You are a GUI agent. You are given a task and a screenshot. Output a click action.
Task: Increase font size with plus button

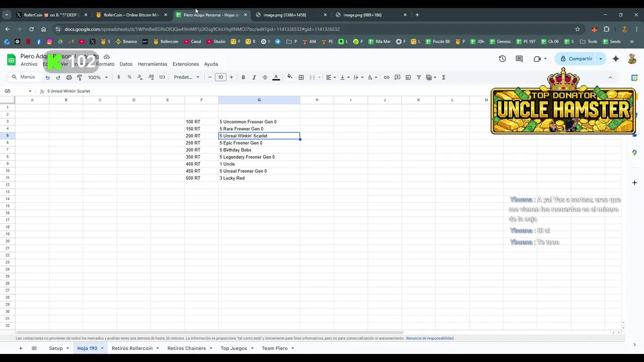231,77
